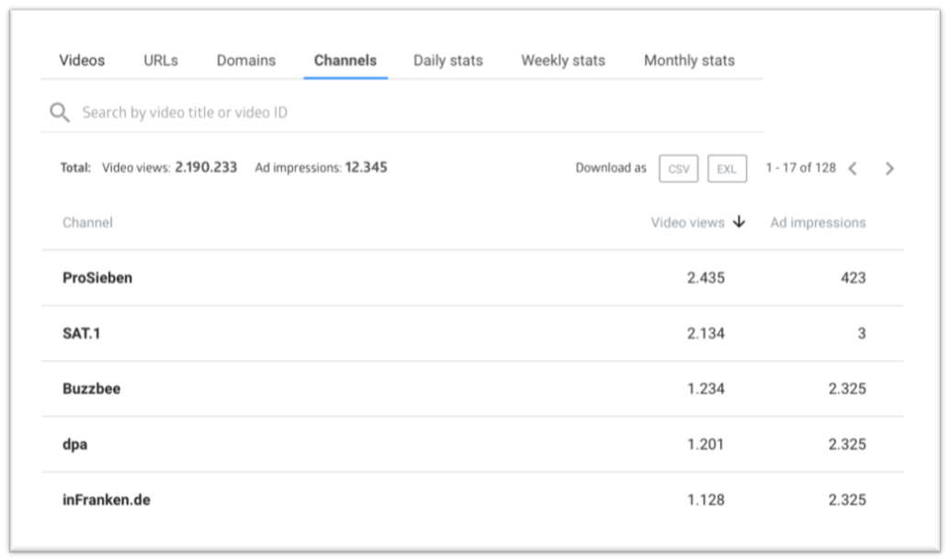Click dpa's ad impressions value 2.325
This screenshot has width=949, height=560.
pos(847,444)
